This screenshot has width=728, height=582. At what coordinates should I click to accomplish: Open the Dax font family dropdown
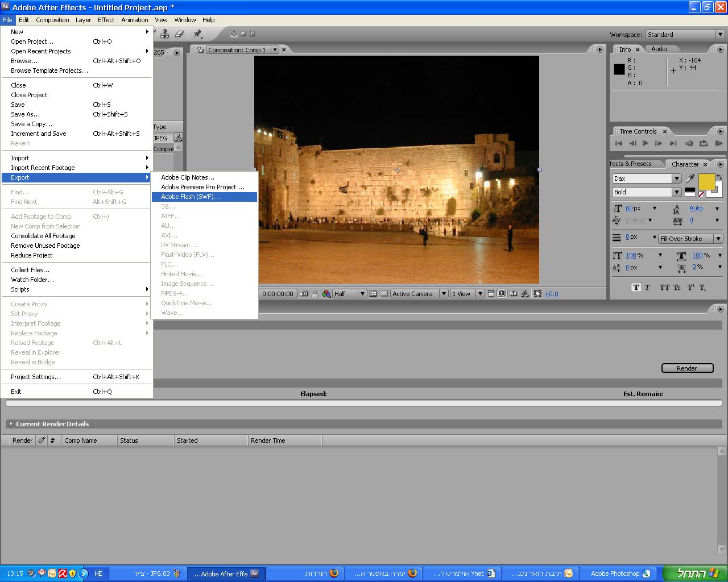(x=677, y=178)
